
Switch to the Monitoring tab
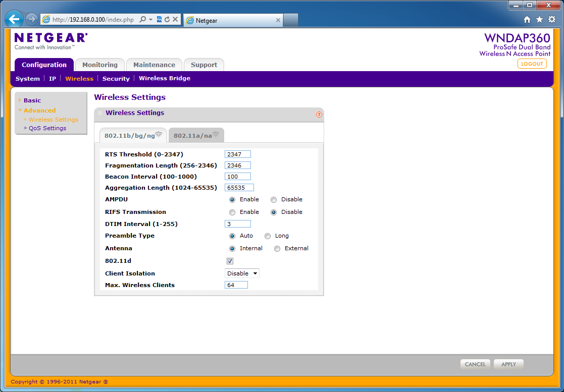pyautogui.click(x=100, y=65)
